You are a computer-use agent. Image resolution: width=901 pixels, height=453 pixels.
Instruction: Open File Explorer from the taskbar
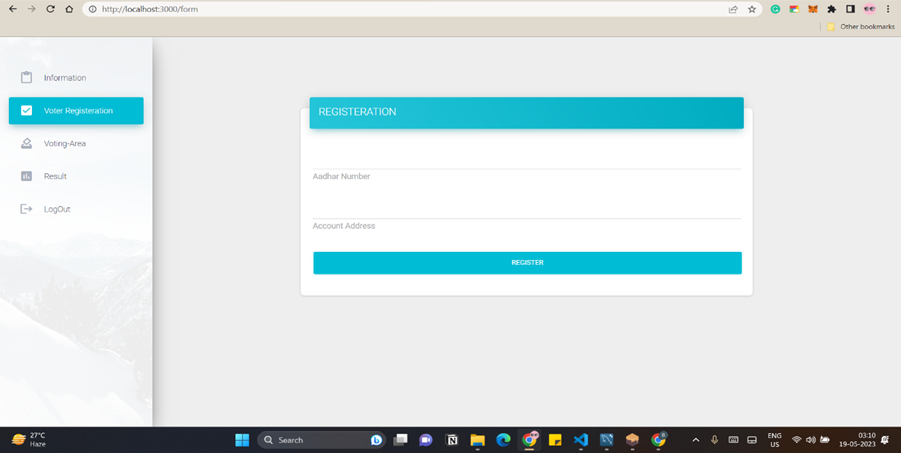coord(478,440)
